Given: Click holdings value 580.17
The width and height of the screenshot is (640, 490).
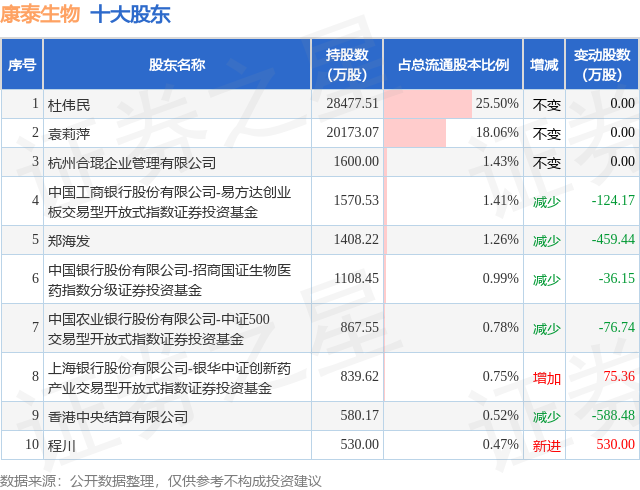Looking at the screenshot, I should point(360,415).
